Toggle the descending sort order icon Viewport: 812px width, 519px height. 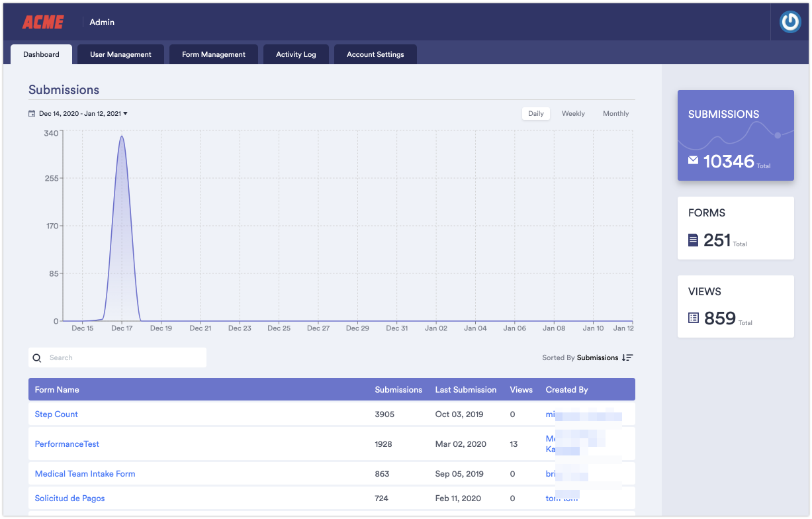(627, 357)
